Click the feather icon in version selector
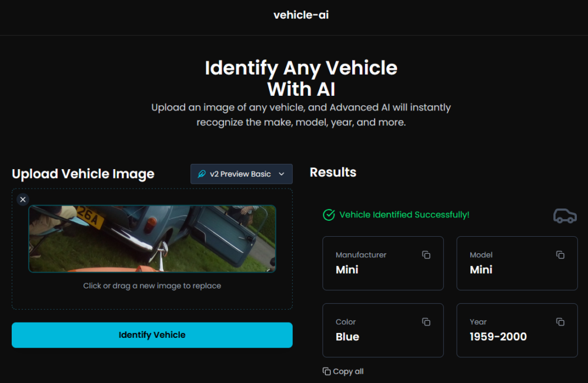Viewport: 588px width, 383px height. pyautogui.click(x=202, y=174)
